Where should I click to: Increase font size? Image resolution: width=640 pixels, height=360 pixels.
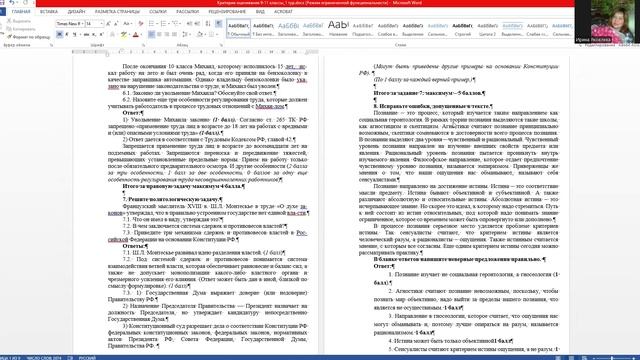coord(108,23)
